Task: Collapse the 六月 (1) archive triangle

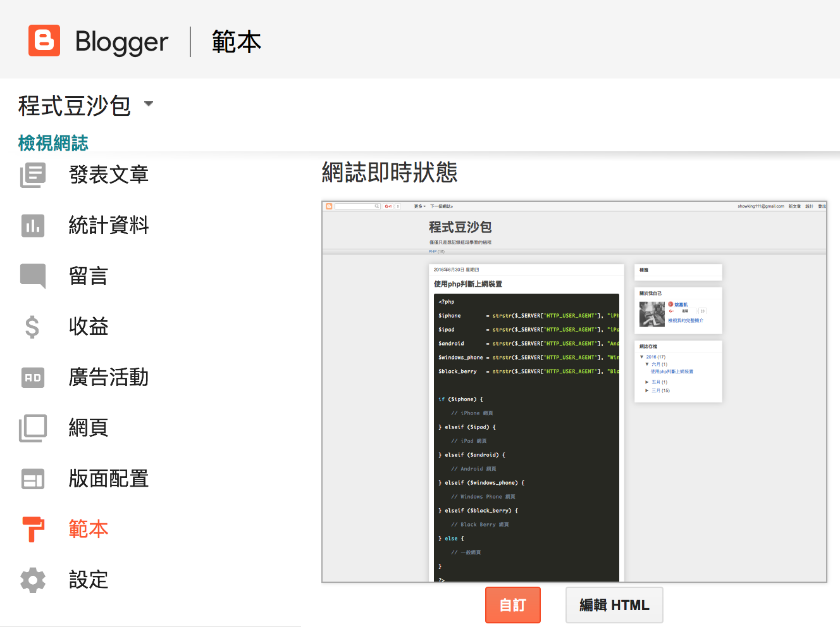Action: pos(647,365)
